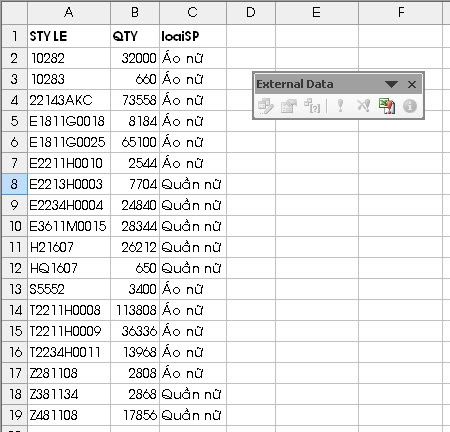Click the Query Parameters icon

point(312,106)
